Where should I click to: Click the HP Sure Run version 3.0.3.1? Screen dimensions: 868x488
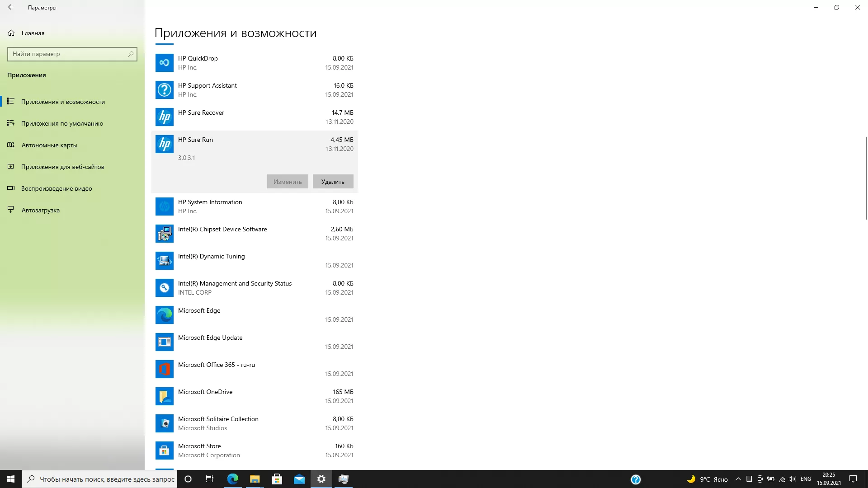click(186, 158)
